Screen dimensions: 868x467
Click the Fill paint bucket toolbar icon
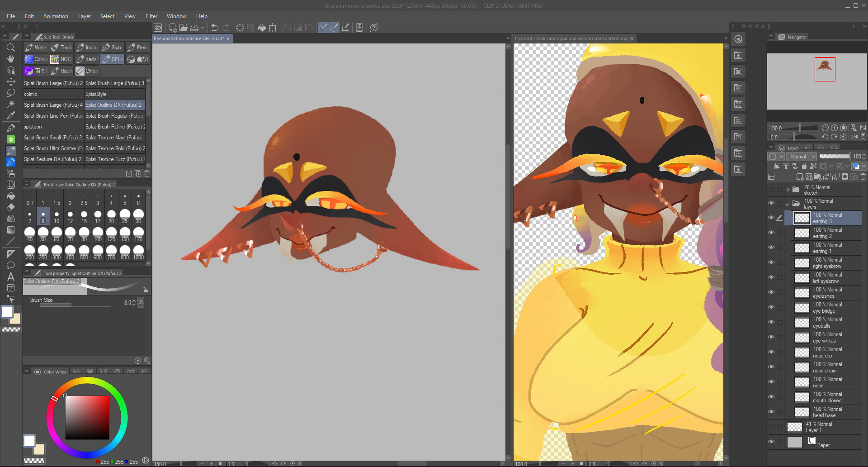click(x=262, y=28)
